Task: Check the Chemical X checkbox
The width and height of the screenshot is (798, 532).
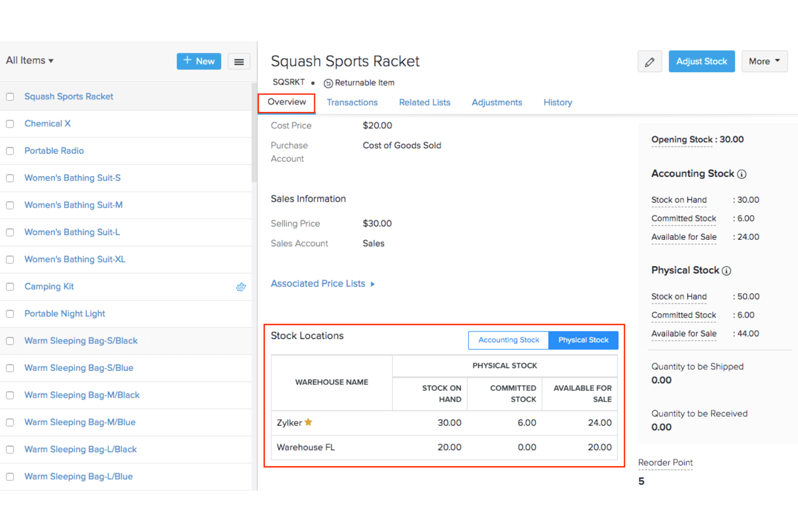Action: (x=10, y=124)
